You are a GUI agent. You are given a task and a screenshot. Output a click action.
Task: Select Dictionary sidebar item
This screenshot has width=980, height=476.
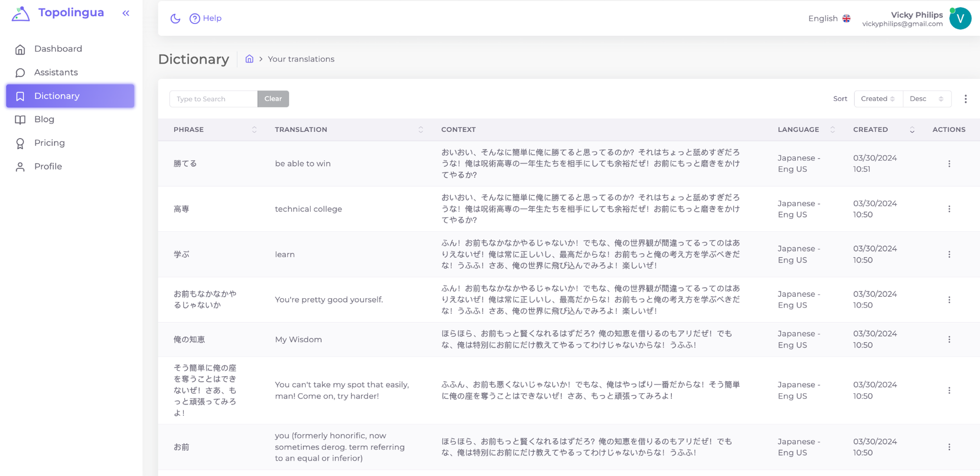pyautogui.click(x=70, y=96)
